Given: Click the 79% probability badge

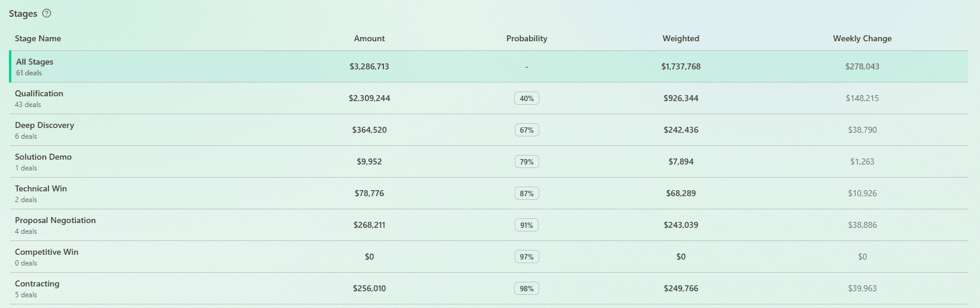Looking at the screenshot, I should 526,161.
